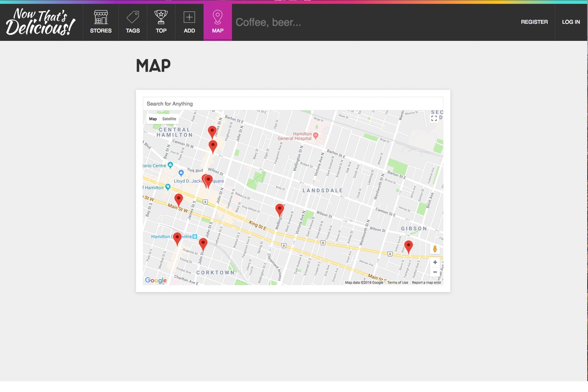Open the Top trophy icon

[x=161, y=18]
